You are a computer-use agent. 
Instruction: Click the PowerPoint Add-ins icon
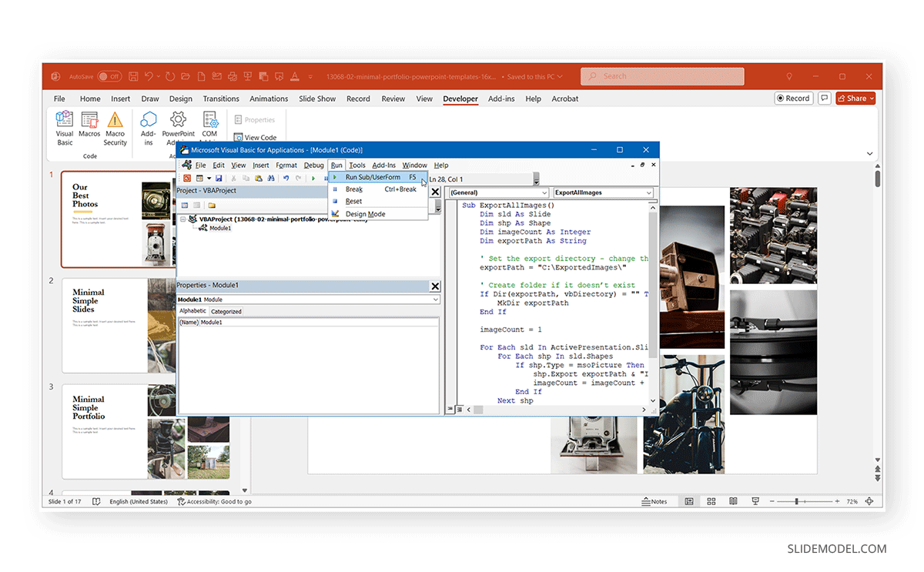[178, 127]
